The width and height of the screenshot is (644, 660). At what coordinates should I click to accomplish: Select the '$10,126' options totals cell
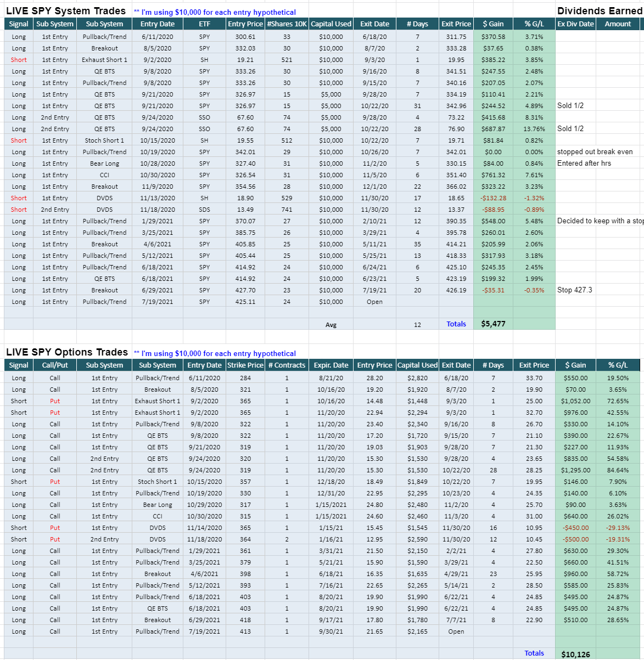pyautogui.click(x=575, y=655)
